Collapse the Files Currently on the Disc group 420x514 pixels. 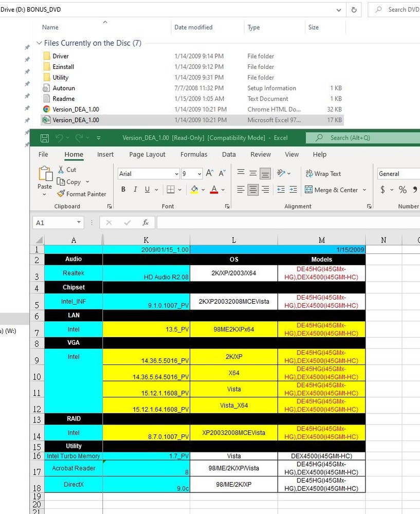point(39,43)
